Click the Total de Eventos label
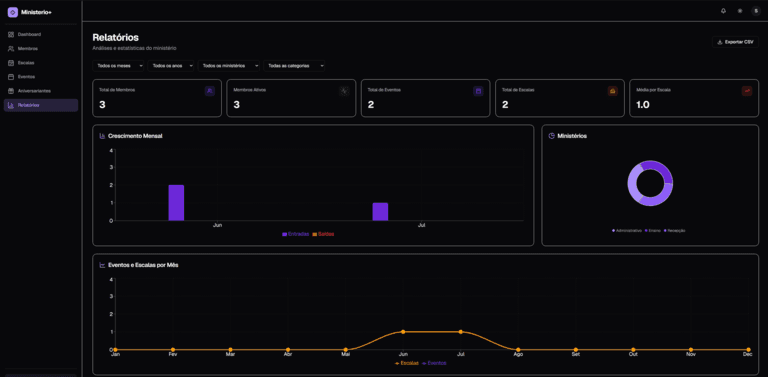The image size is (768, 377). tap(384, 90)
